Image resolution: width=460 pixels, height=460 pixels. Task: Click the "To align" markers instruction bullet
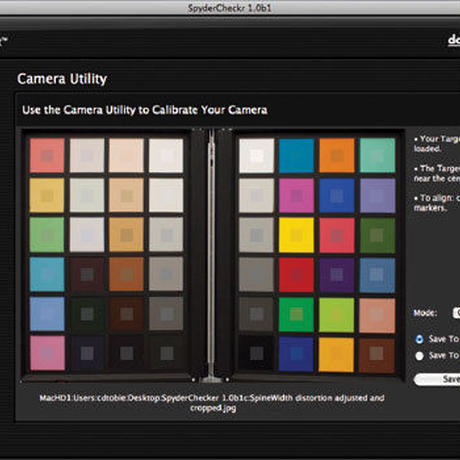[437, 203]
